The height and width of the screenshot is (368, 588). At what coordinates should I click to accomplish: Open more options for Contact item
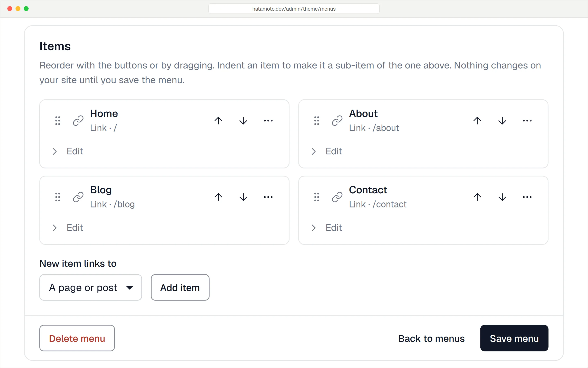[x=527, y=197]
